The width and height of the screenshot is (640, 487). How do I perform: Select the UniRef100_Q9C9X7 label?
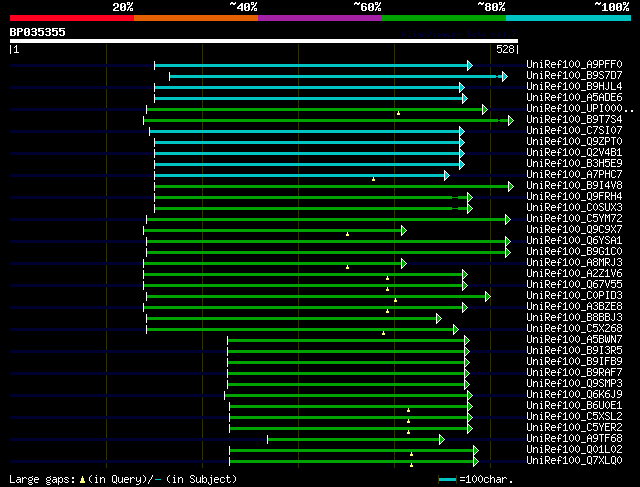[574, 230]
